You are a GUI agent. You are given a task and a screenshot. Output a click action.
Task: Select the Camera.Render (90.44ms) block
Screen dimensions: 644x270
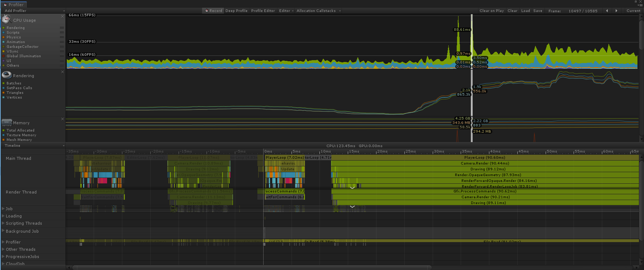(x=485, y=163)
